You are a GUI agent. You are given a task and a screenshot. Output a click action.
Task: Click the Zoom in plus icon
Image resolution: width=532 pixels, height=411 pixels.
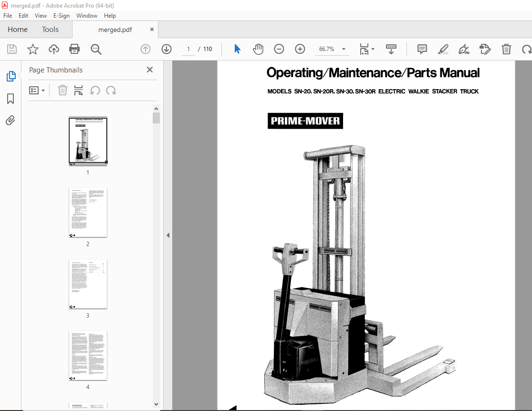(x=300, y=49)
